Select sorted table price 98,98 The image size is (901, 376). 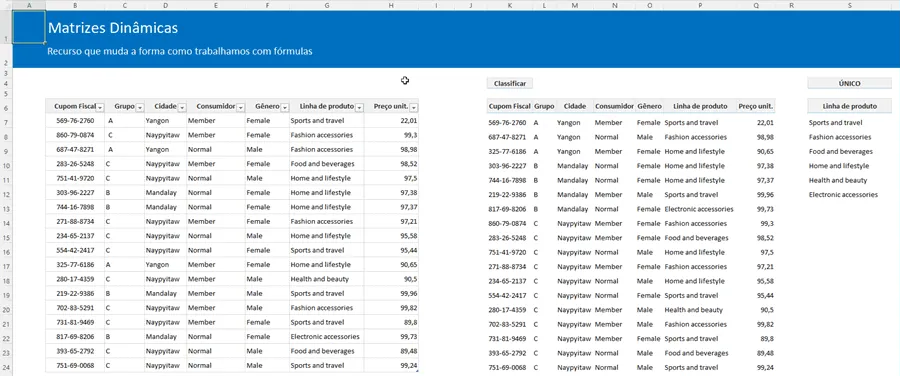pos(756,137)
